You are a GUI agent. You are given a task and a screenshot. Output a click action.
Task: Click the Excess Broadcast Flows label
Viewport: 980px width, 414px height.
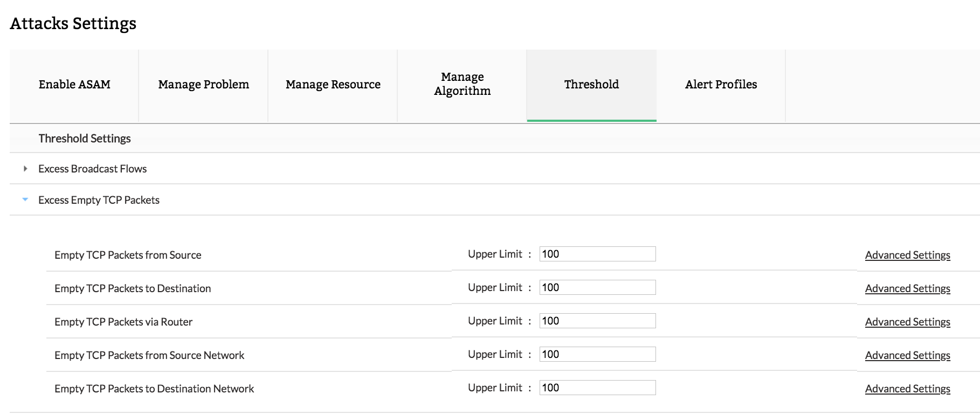pos(93,169)
